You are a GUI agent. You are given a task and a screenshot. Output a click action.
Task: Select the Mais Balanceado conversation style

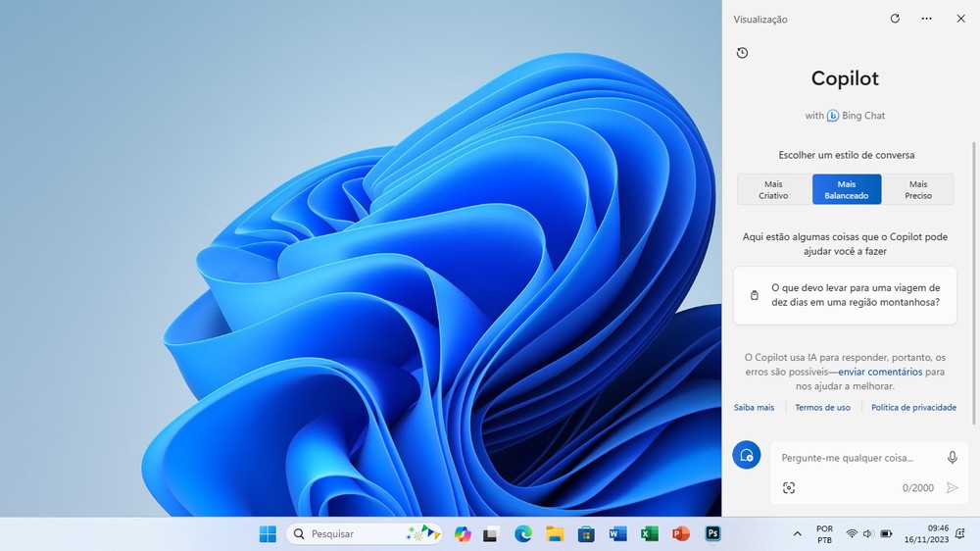click(846, 189)
